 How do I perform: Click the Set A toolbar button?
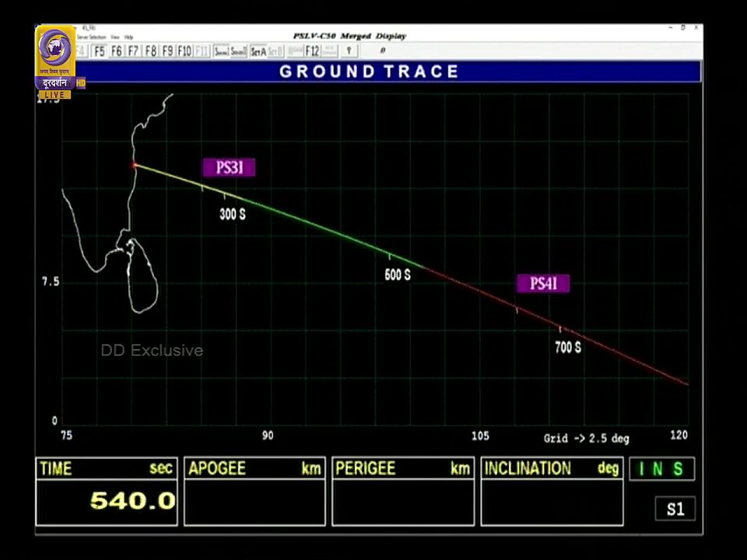[258, 51]
